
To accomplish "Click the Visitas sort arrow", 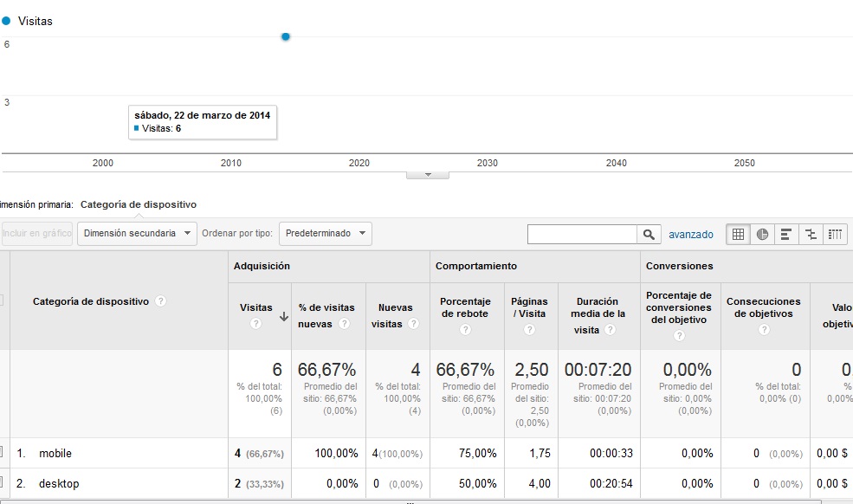I will click(x=284, y=317).
